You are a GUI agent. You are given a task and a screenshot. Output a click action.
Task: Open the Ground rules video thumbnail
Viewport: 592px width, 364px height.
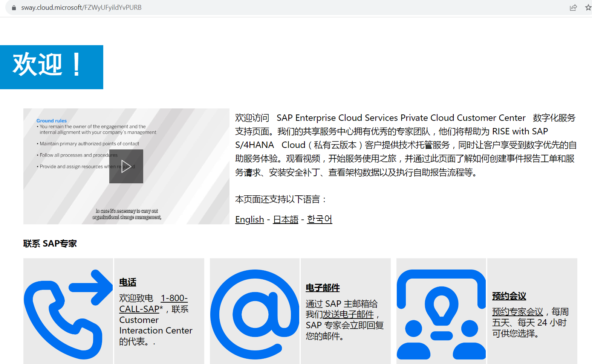[126, 166]
